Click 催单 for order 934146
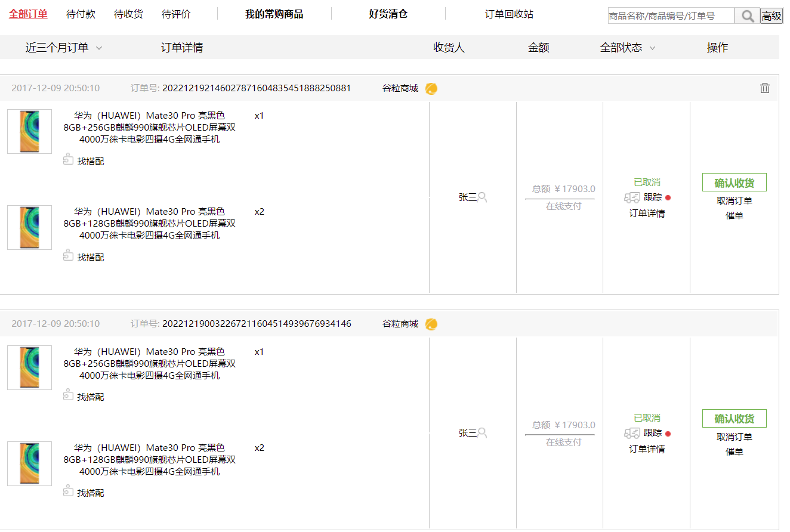 tap(735, 452)
